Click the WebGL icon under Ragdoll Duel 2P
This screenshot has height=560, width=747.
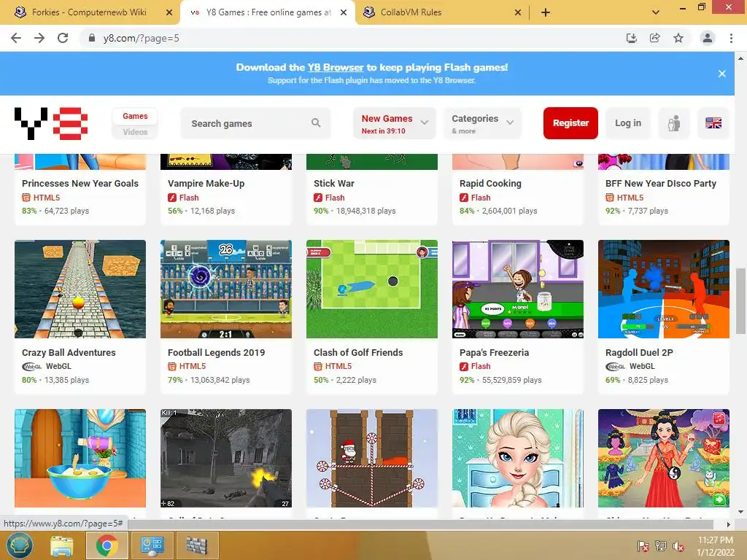pyautogui.click(x=615, y=366)
